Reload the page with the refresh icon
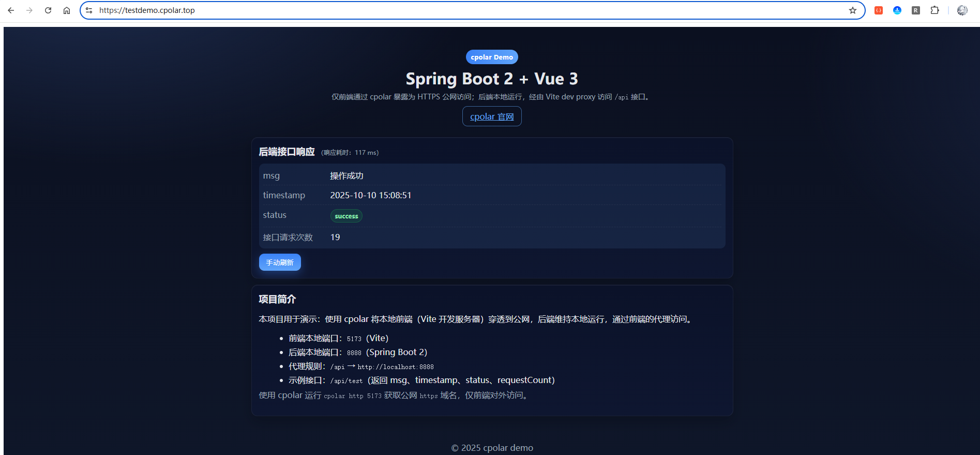 (x=48, y=10)
